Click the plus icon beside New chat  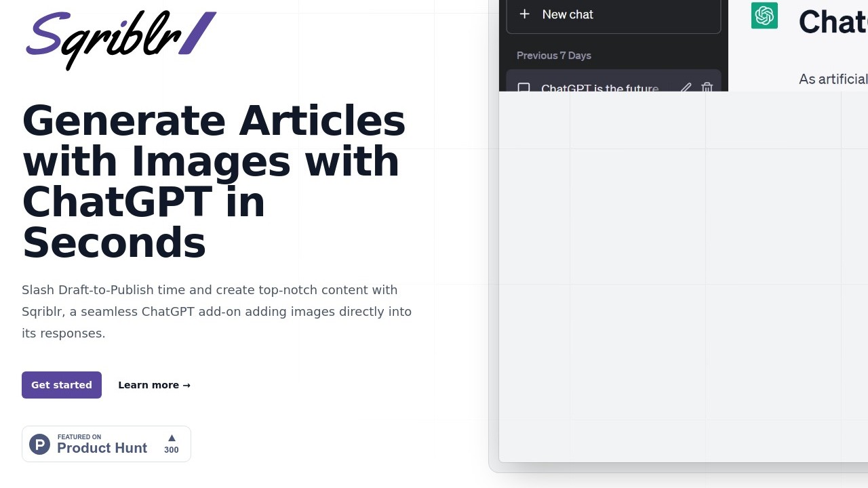click(x=524, y=14)
